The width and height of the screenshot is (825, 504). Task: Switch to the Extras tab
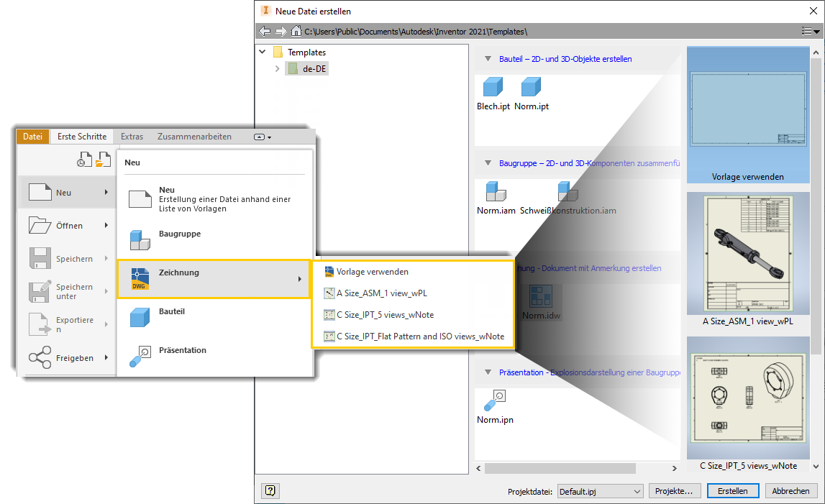[132, 137]
